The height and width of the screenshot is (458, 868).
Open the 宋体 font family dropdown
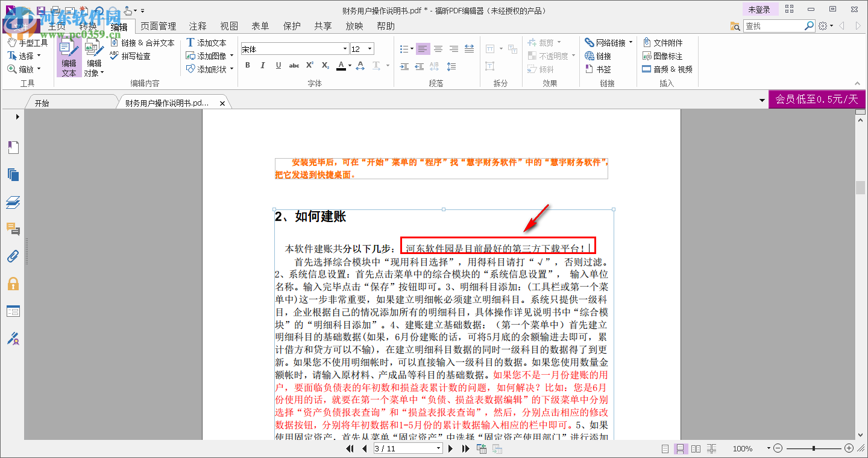(344, 48)
